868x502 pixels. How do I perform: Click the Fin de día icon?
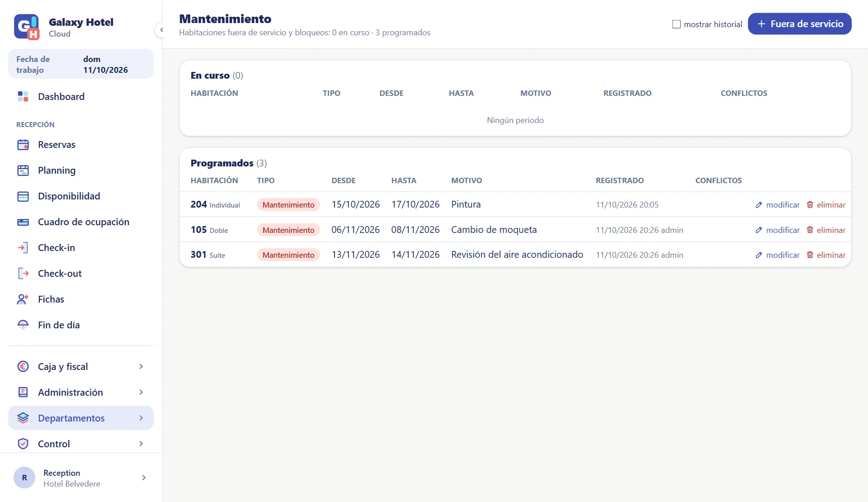tap(23, 325)
